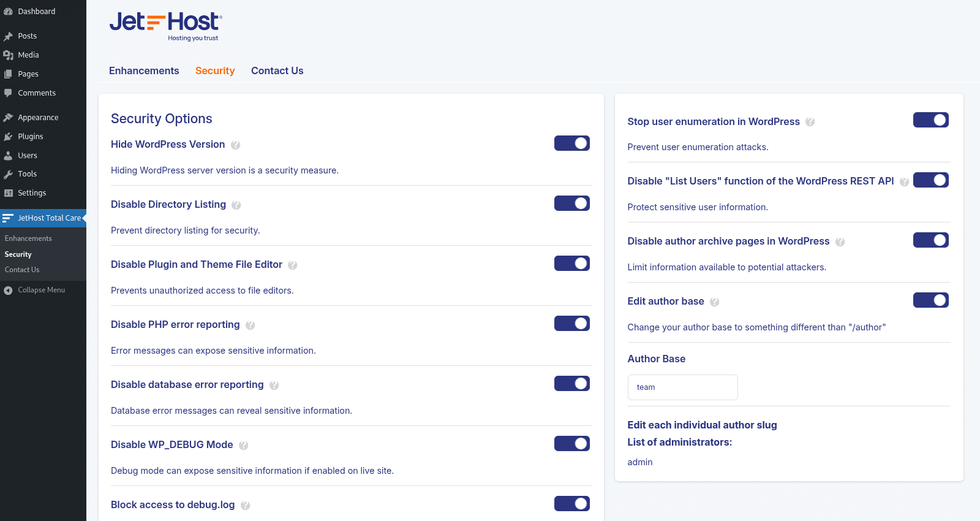This screenshot has height=521, width=980.
Task: Click the JetHost Total Care menu icon
Action: click(x=7, y=218)
